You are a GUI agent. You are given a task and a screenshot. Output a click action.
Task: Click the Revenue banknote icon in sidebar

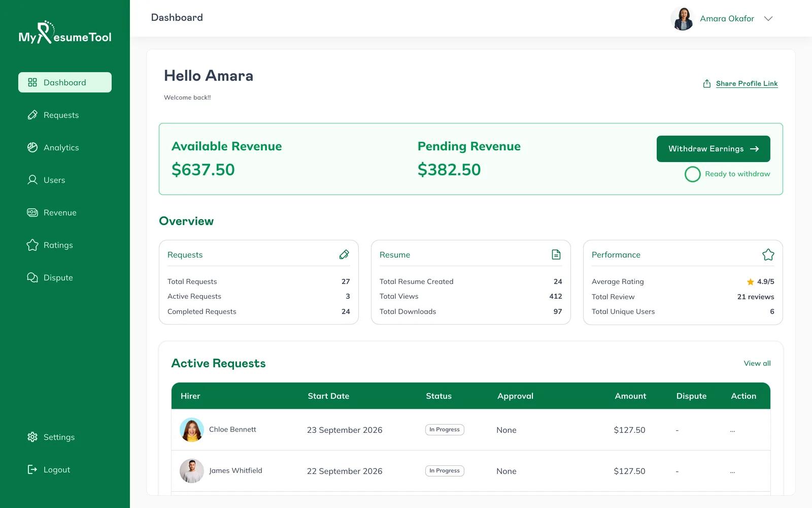tap(32, 212)
